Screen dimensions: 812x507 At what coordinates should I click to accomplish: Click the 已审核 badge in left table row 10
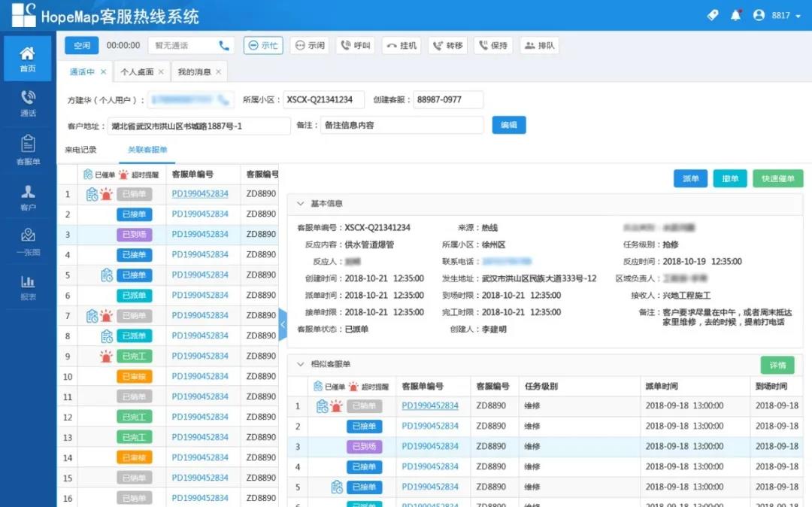point(134,377)
